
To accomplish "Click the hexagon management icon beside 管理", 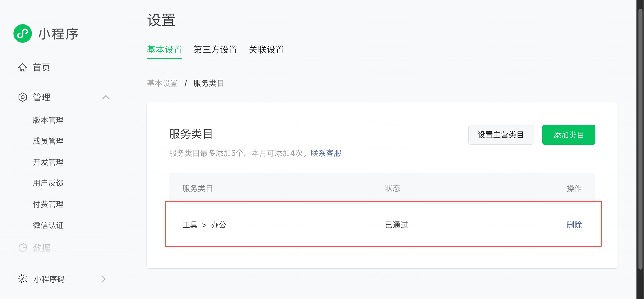I will pos(23,97).
